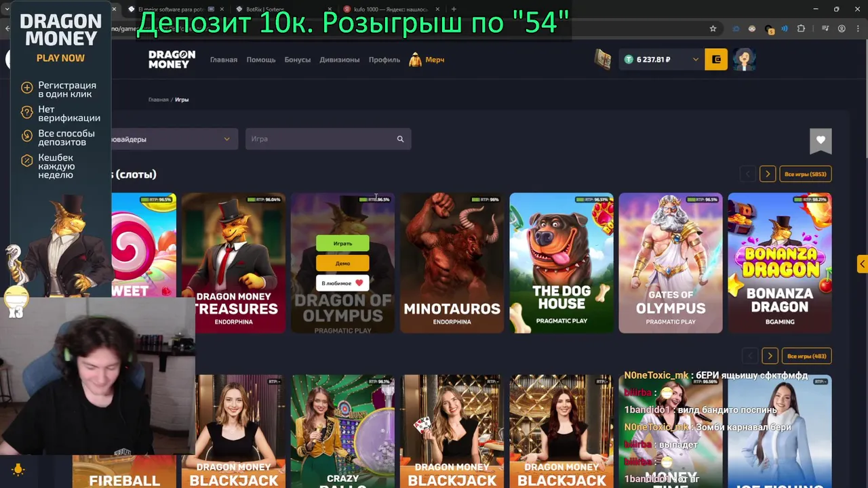Open Bonanza Dragon slot
Viewport: 868px width, 488px height.
click(780, 263)
